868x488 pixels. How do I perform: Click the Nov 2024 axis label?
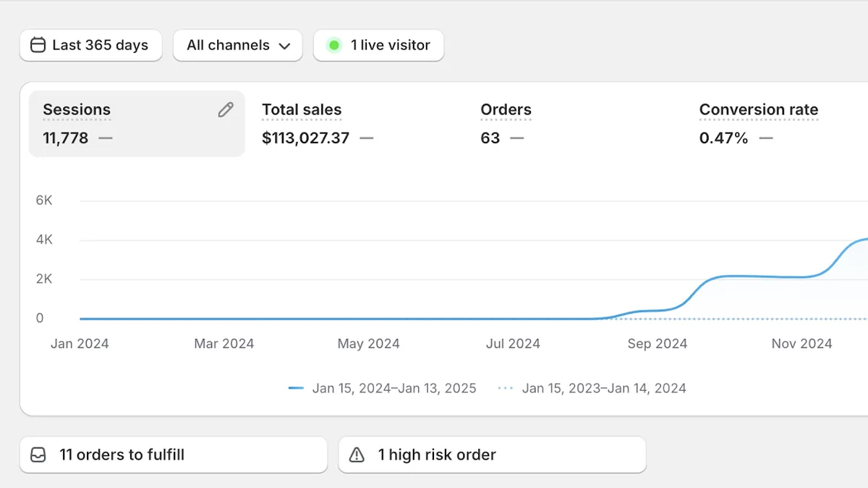coord(802,344)
